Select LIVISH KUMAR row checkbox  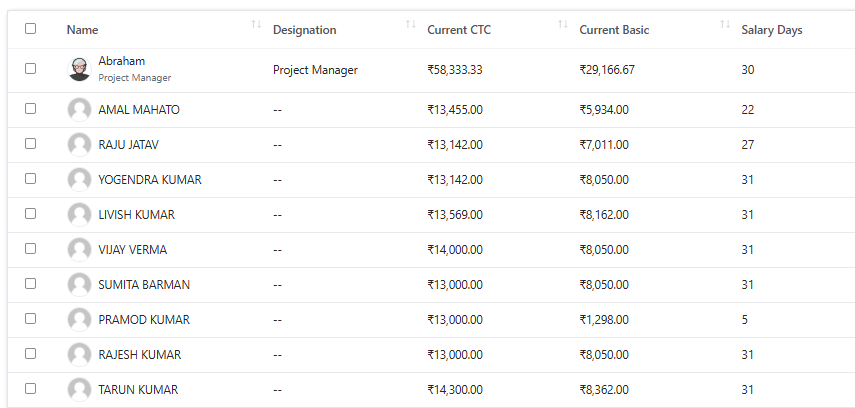(30, 214)
